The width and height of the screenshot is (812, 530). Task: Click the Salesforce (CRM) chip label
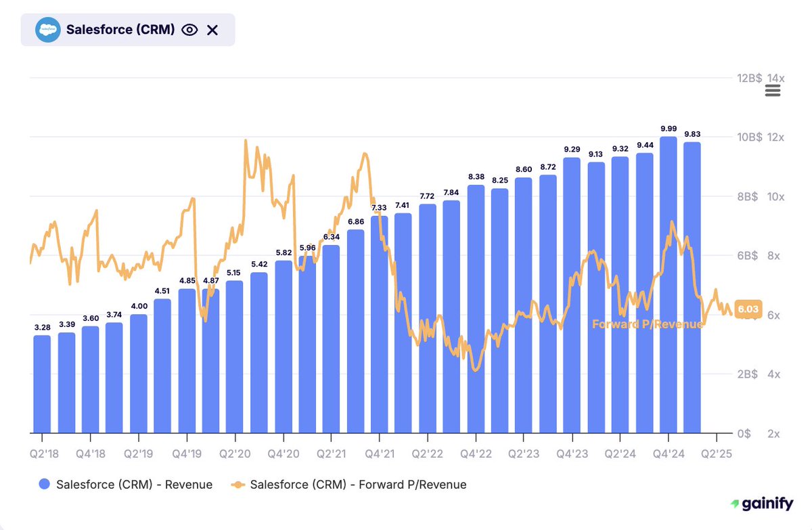tap(120, 30)
